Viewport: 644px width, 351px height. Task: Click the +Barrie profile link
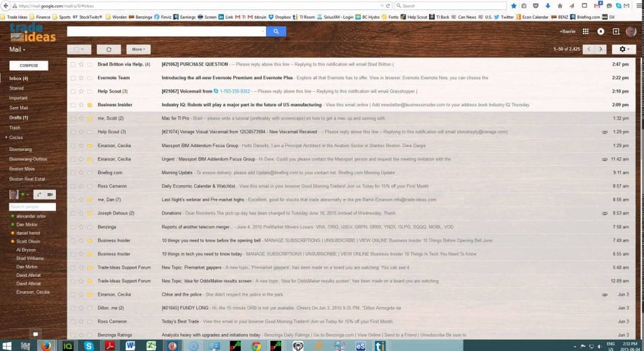coord(567,31)
